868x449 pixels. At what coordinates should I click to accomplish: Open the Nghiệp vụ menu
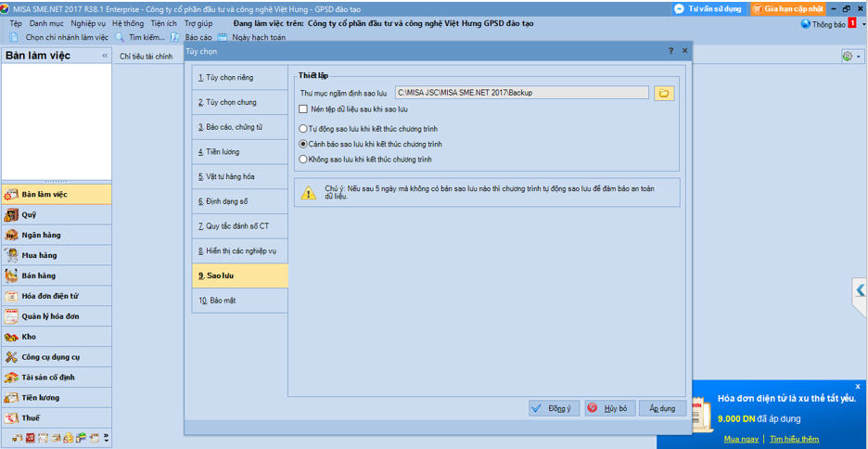point(88,24)
